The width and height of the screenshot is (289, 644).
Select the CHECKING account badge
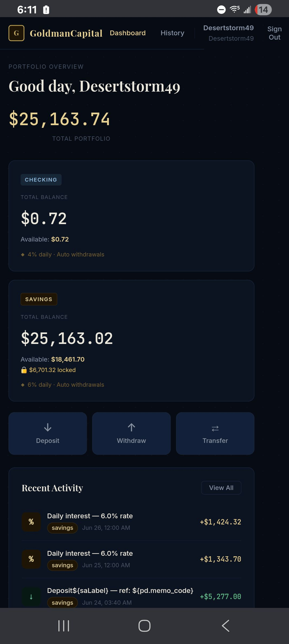(x=41, y=180)
